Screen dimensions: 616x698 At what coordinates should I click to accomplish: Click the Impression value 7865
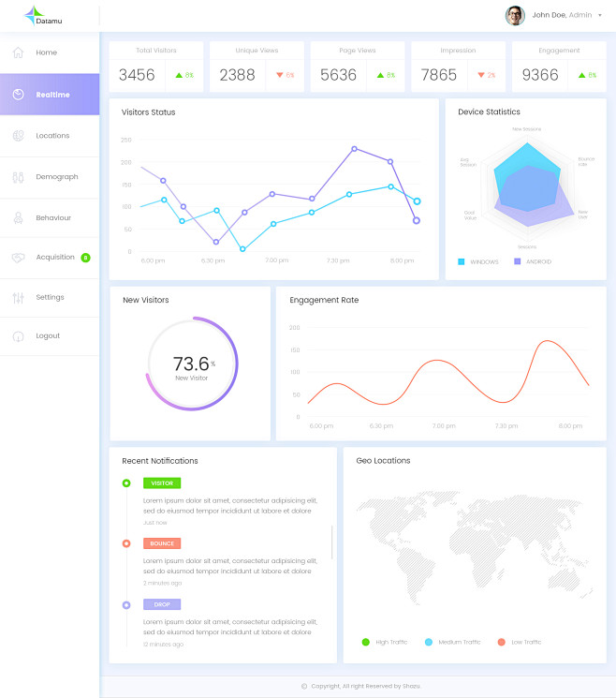click(x=438, y=75)
